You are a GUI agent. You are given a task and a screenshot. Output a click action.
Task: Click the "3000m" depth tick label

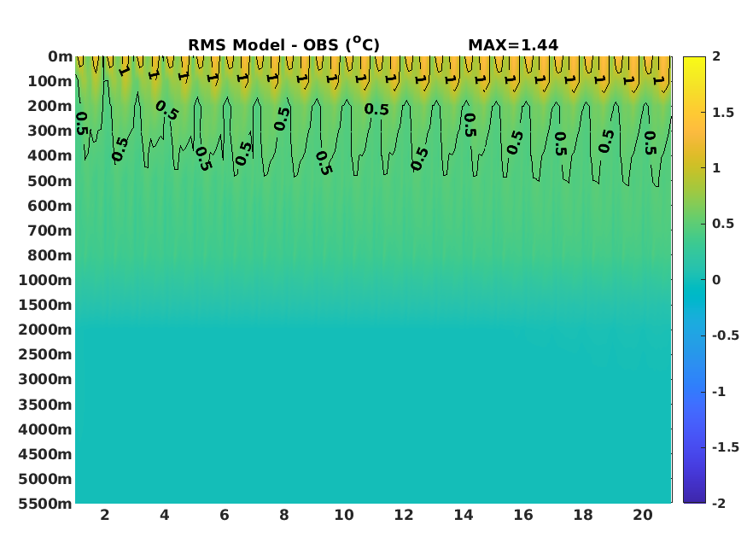(x=45, y=380)
